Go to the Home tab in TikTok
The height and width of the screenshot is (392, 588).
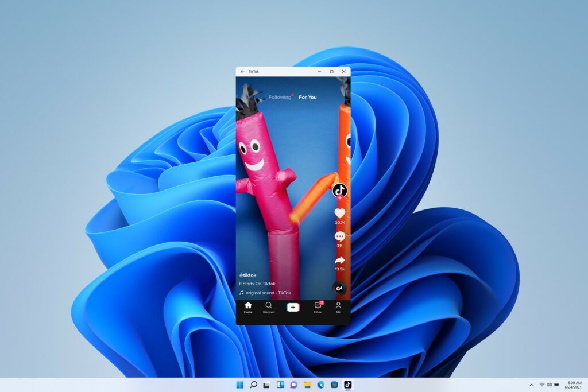248,307
